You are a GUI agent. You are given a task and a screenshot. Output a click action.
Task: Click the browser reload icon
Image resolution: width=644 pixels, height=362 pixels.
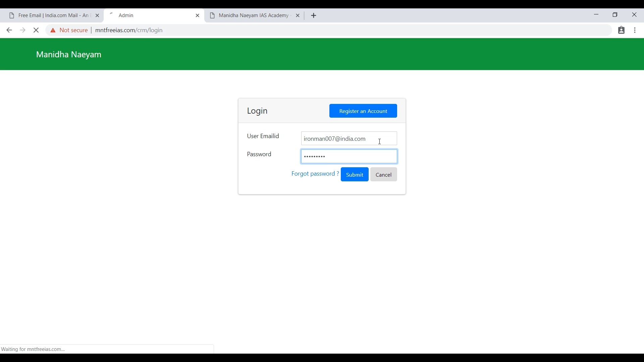pos(36,30)
